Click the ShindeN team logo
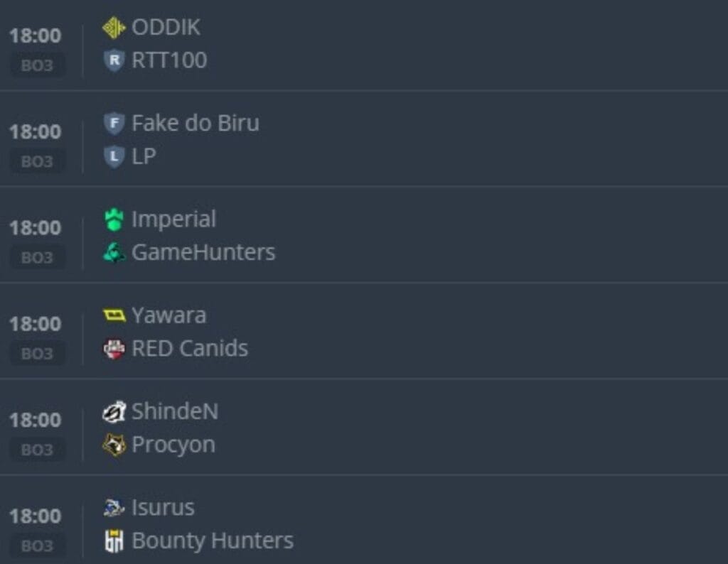The height and width of the screenshot is (564, 728). (114, 411)
